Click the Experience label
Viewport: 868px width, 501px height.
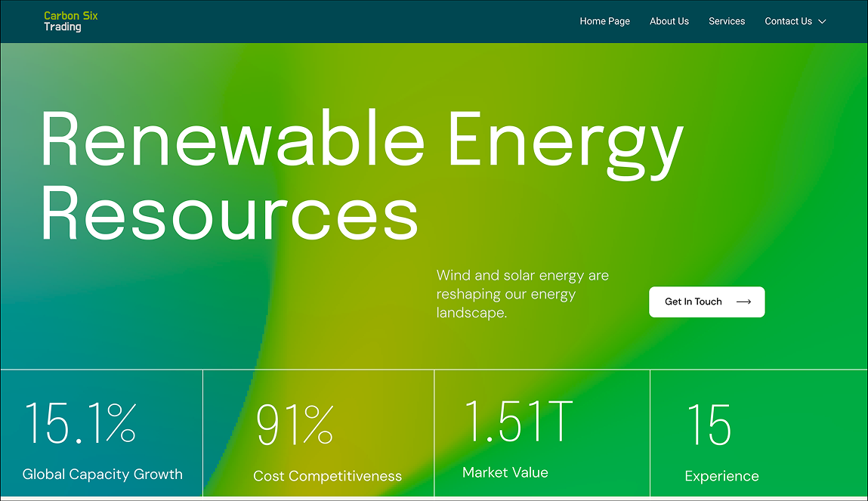click(x=721, y=476)
